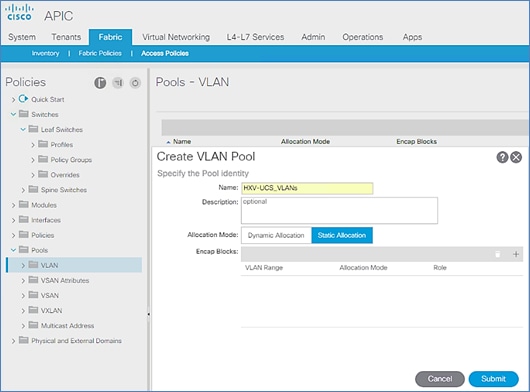Collapse the Pools tree node

(13, 250)
